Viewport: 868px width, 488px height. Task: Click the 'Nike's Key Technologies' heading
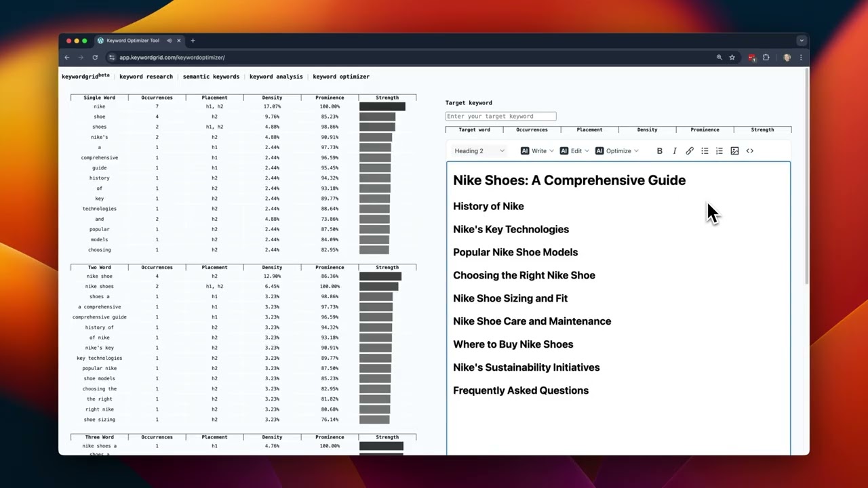511,229
